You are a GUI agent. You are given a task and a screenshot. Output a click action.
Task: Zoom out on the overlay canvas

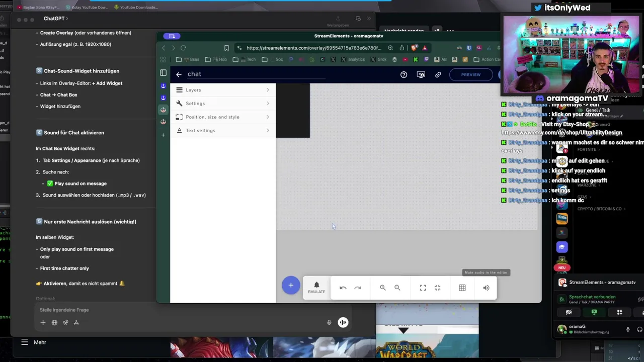[397, 288]
